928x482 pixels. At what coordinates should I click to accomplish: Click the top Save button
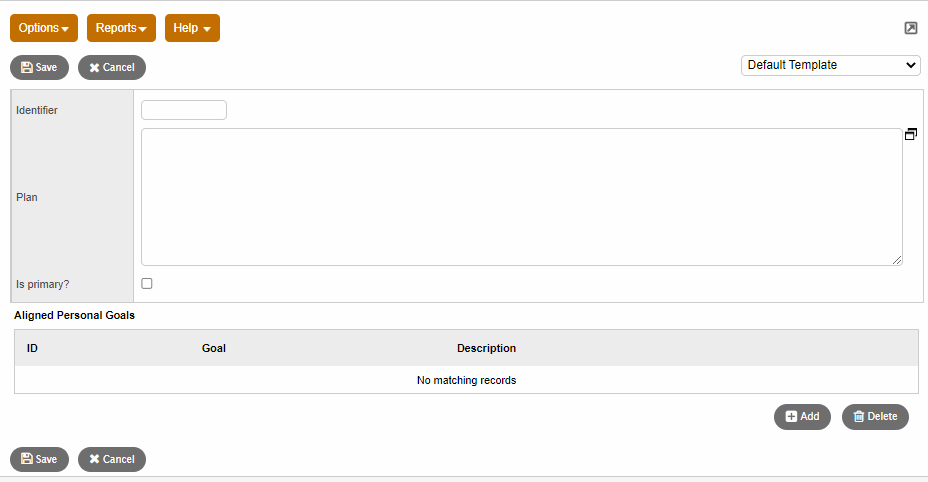tap(39, 67)
